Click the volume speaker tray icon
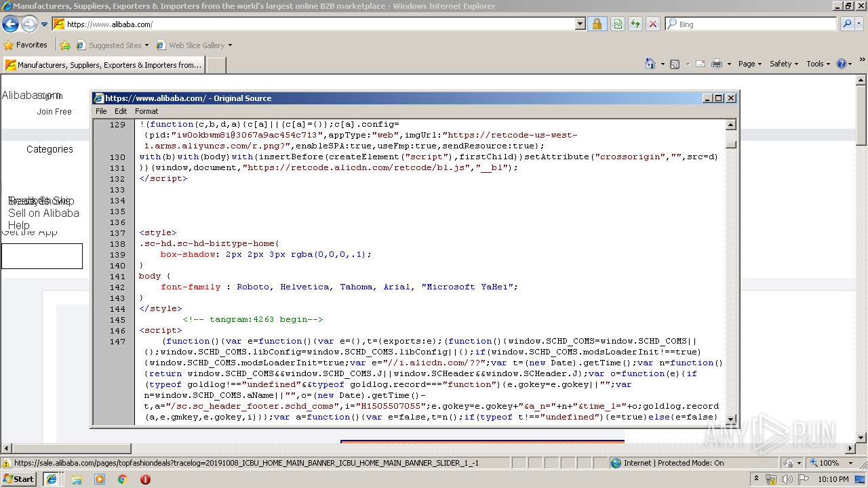868x488 pixels. (x=787, y=479)
